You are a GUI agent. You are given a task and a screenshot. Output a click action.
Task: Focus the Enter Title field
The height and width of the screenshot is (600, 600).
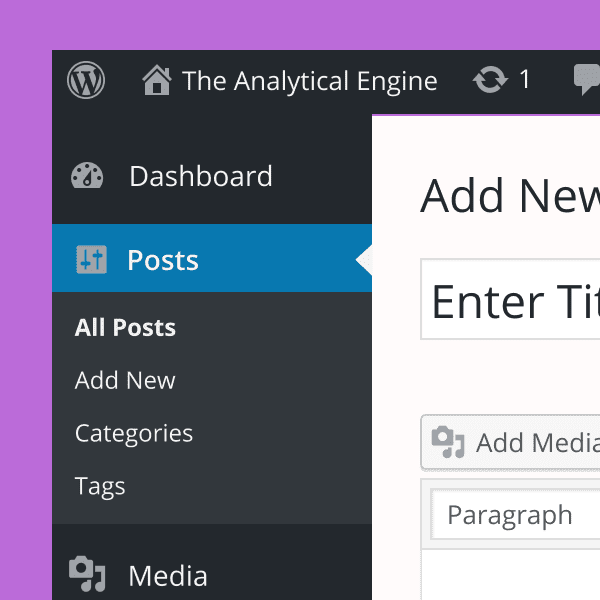(x=510, y=299)
